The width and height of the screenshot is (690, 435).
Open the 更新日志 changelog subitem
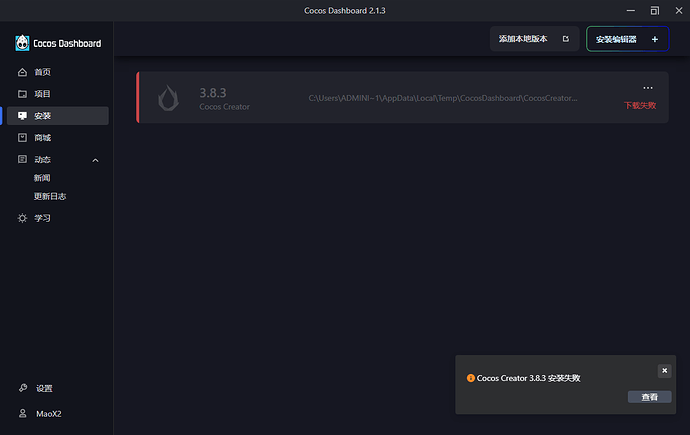(x=50, y=196)
